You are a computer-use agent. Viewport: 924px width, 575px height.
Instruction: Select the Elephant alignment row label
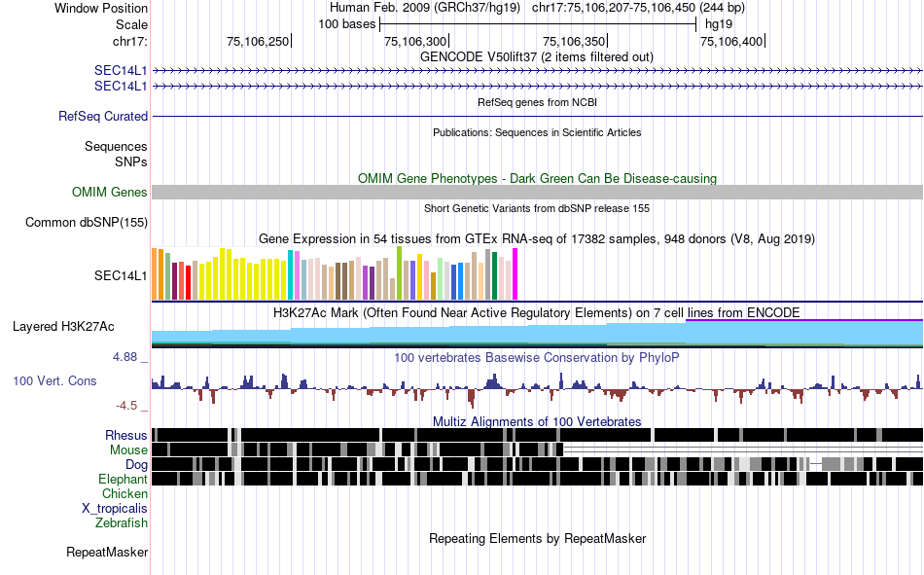click(123, 480)
